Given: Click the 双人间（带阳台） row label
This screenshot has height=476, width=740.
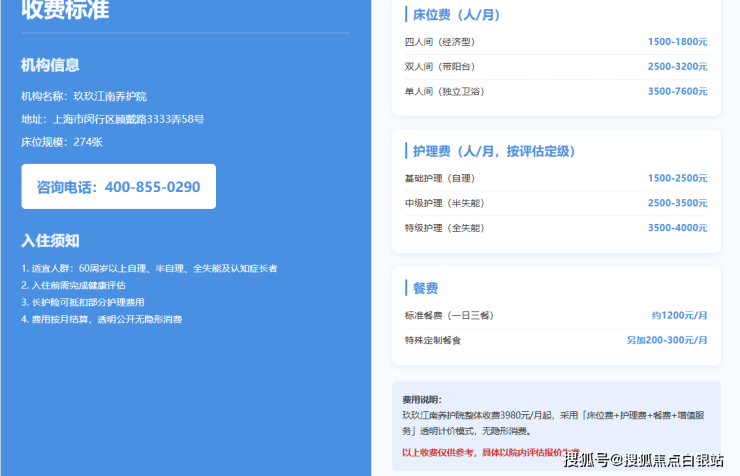Looking at the screenshot, I should [x=439, y=67].
